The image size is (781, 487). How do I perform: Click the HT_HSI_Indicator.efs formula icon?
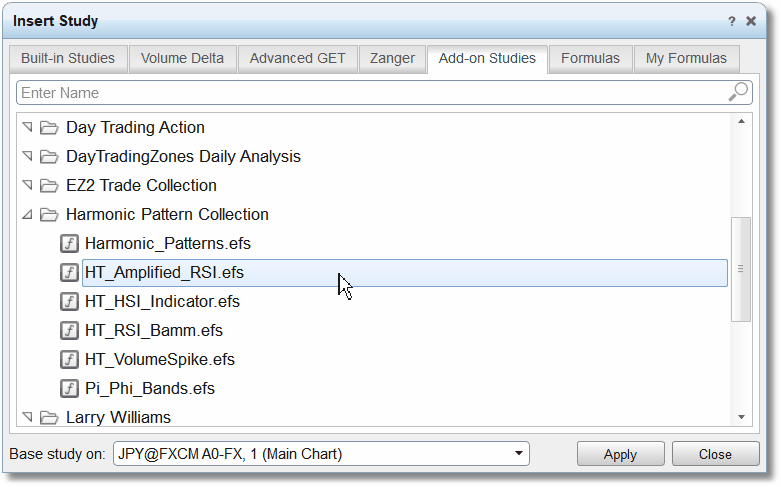point(69,301)
